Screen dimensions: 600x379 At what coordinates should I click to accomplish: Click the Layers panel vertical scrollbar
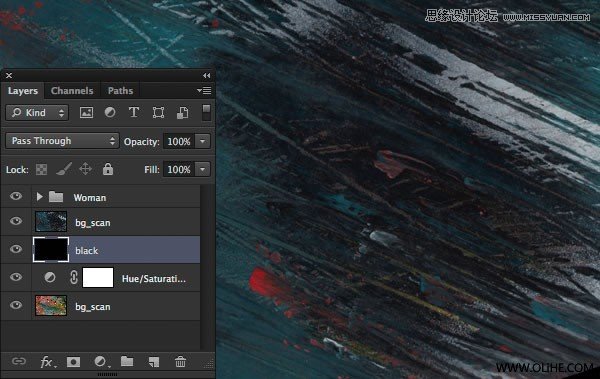click(x=207, y=267)
